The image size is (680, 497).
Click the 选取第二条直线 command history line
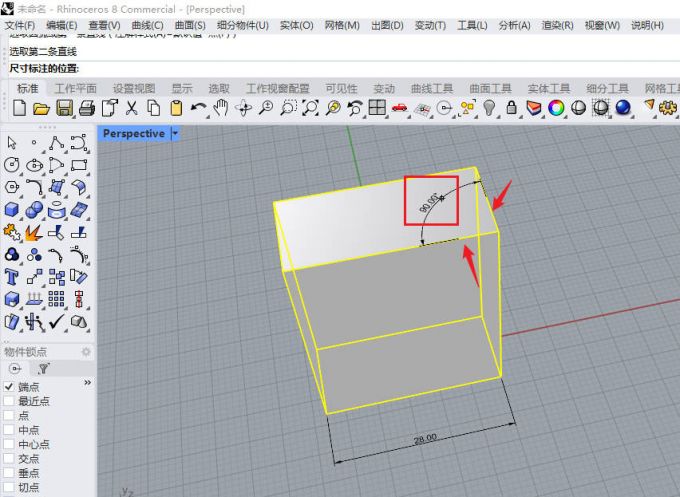(43, 52)
